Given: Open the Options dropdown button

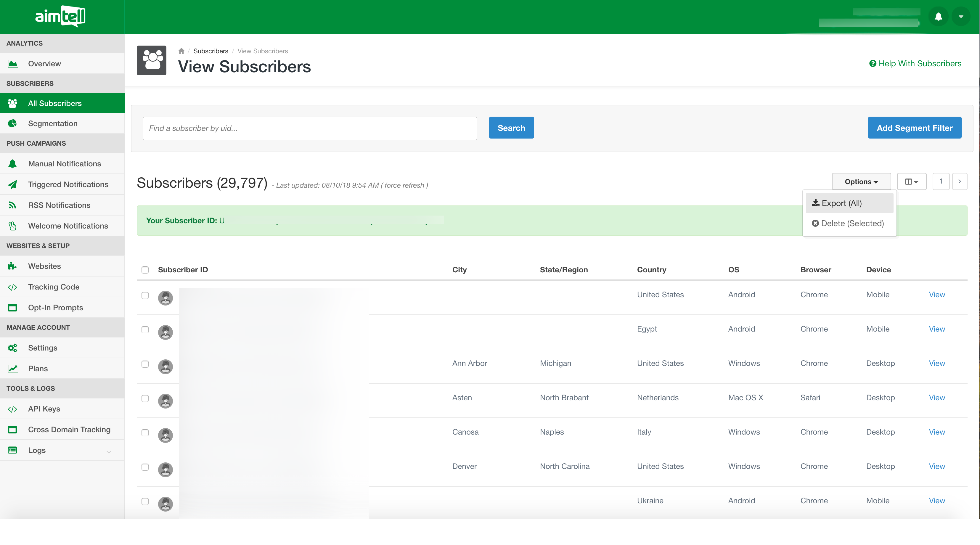Looking at the screenshot, I should (x=861, y=182).
